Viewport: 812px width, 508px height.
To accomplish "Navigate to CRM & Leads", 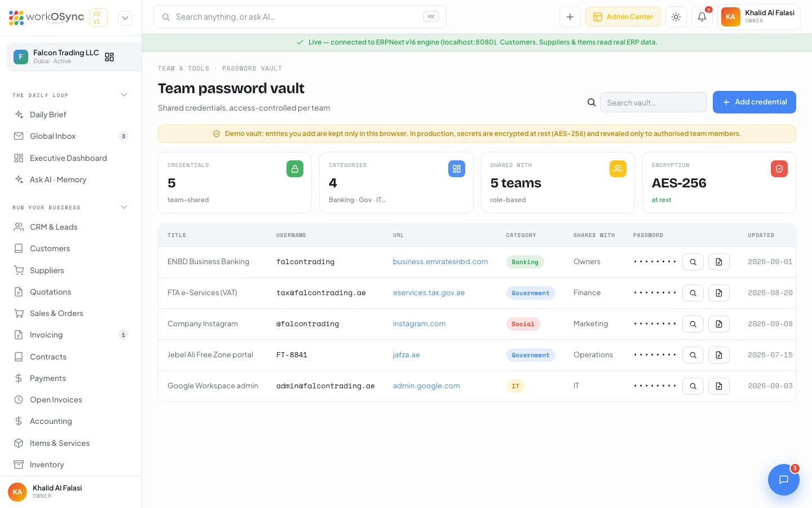I will click(71, 227).
